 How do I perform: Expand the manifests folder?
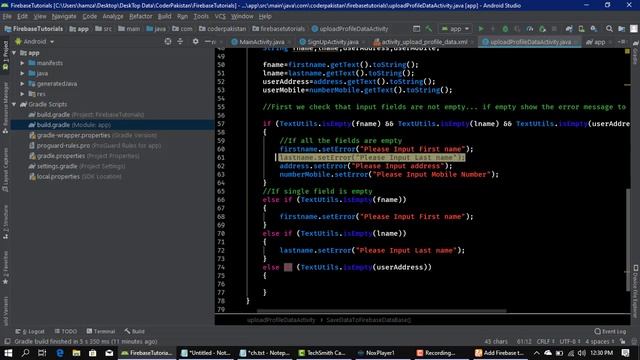coord(22,63)
